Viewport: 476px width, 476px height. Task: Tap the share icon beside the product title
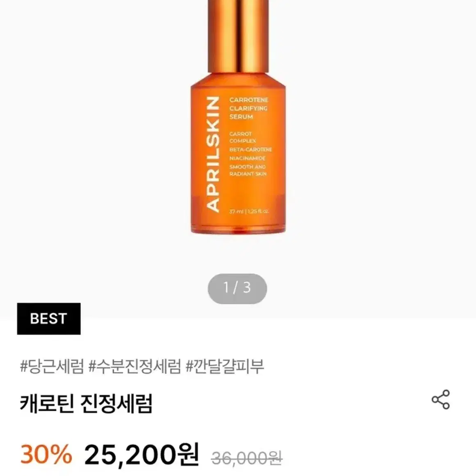(x=440, y=399)
